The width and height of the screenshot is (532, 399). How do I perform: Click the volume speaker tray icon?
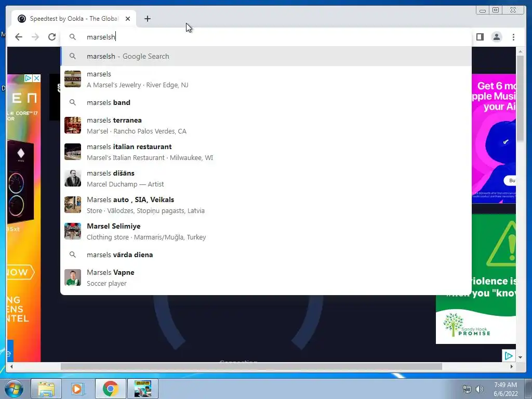(479, 389)
